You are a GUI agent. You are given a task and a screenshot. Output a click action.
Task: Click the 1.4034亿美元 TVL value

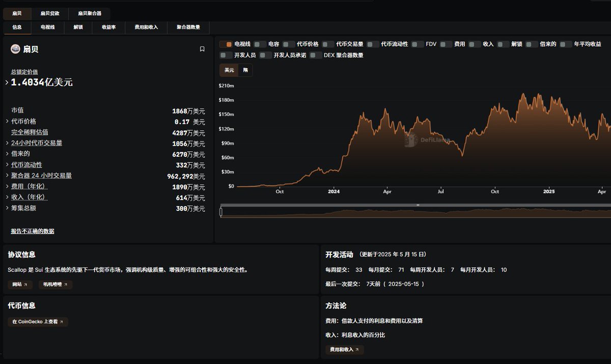(42, 82)
